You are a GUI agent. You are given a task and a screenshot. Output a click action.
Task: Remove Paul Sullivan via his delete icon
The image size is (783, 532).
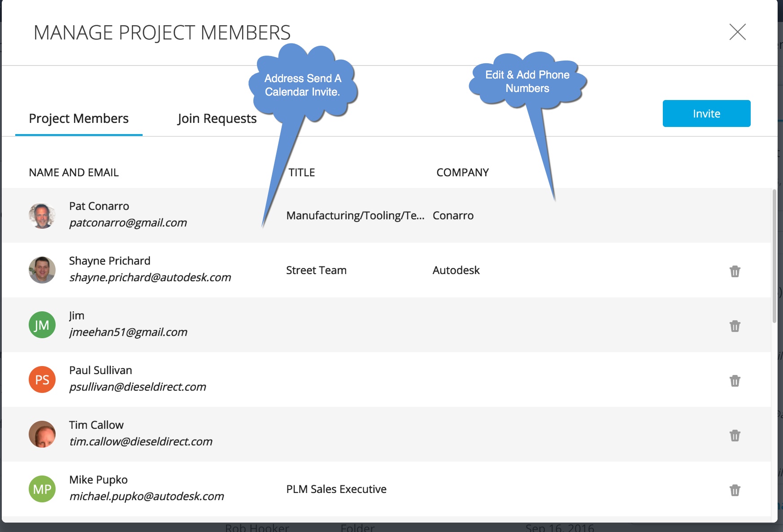pyautogui.click(x=734, y=380)
